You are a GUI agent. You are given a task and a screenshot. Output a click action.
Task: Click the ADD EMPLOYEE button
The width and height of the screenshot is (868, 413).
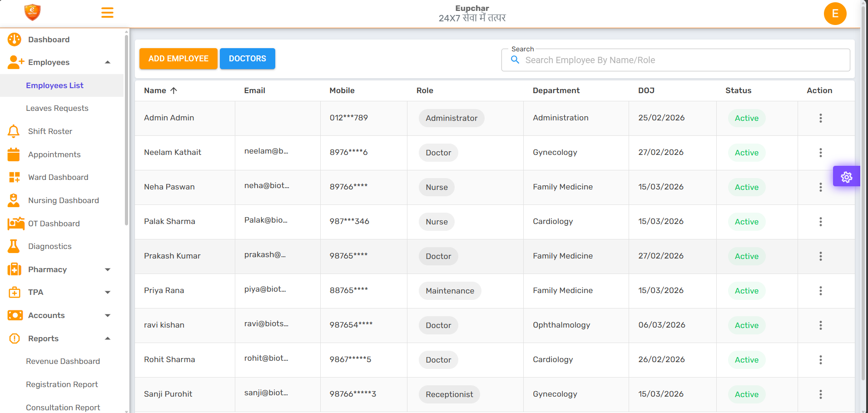pyautogui.click(x=178, y=59)
